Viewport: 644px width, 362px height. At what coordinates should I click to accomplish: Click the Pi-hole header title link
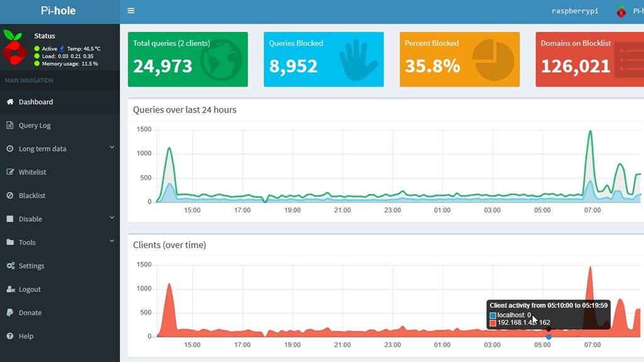click(x=59, y=11)
